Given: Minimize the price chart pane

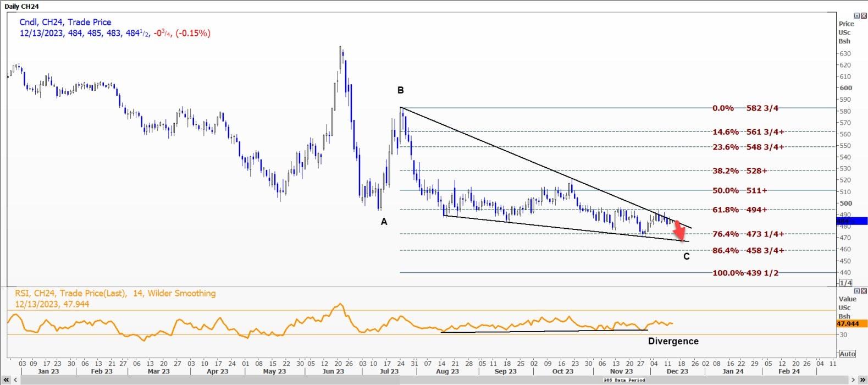Looking at the screenshot, I should 856,16.
